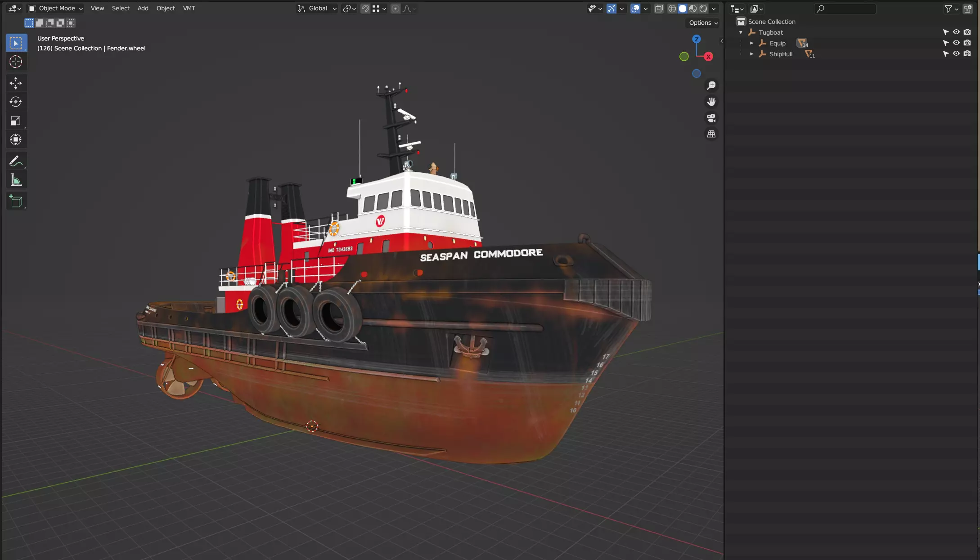
Task: Hide ShipHull collection in viewport
Action: click(x=956, y=54)
